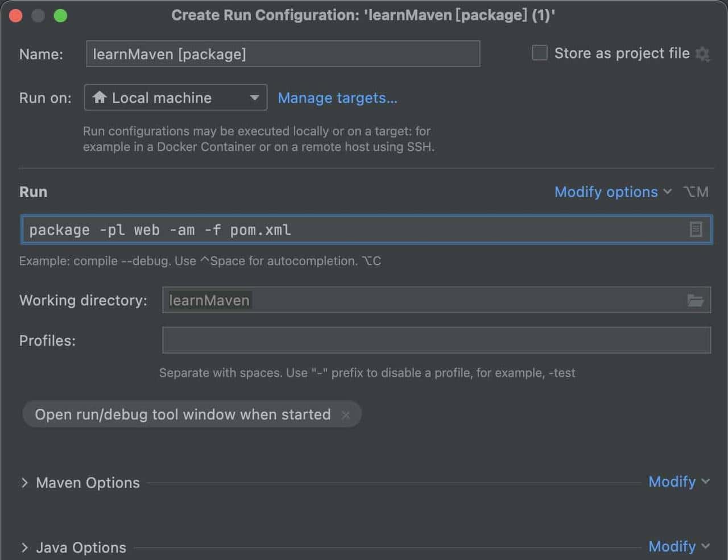Click the Profiles text field
The width and height of the screenshot is (728, 560).
[x=436, y=340]
